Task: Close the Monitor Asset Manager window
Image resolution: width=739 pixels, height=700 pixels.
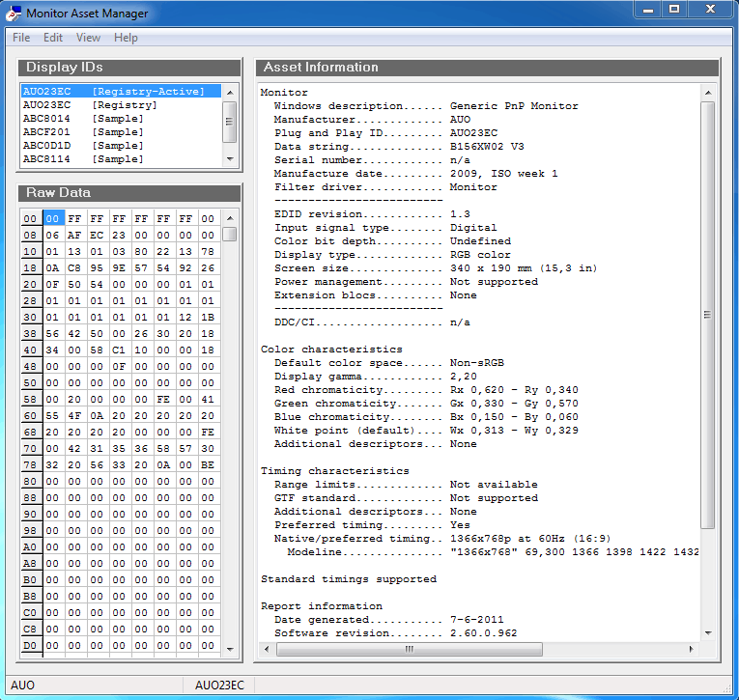Action: (711, 10)
